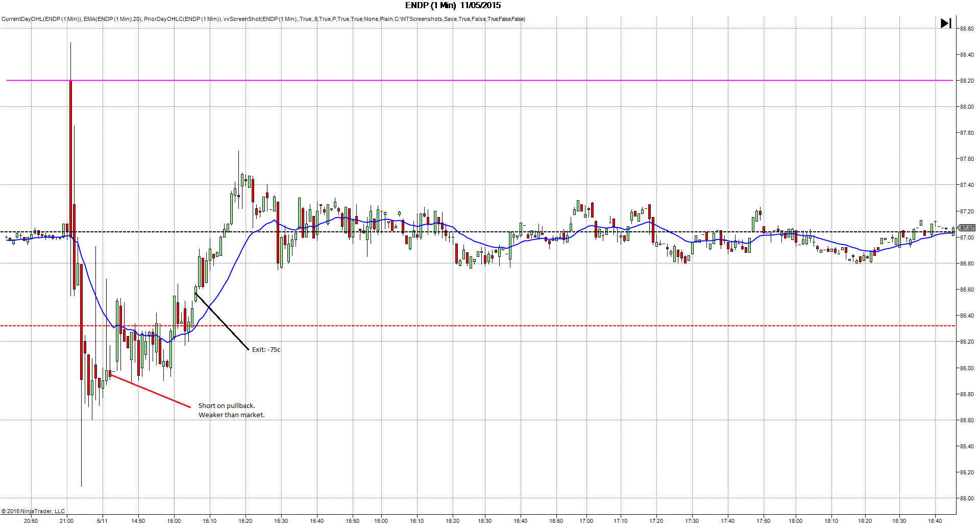The width and height of the screenshot is (980, 528).
Task: Click the 88.20 price axis label
Action: [967, 81]
